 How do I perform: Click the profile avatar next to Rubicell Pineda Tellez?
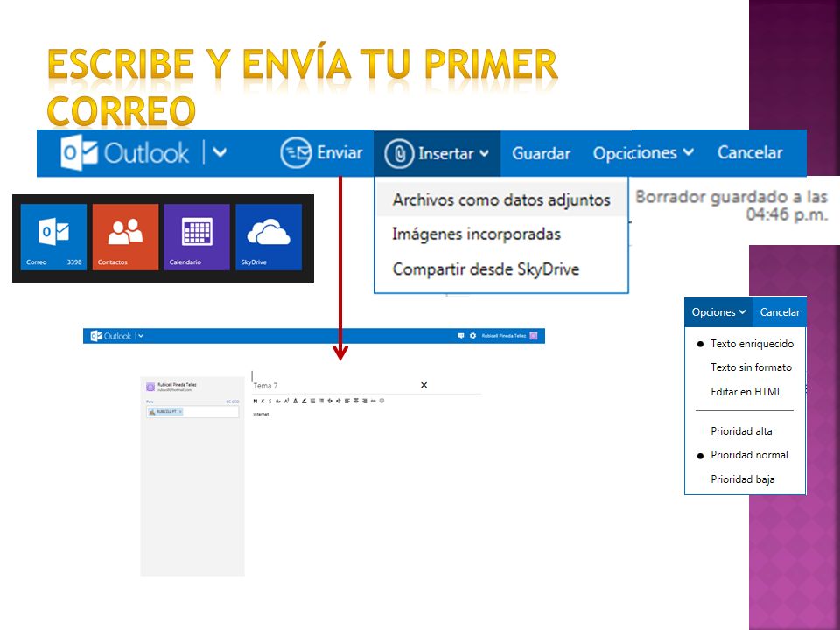click(x=534, y=336)
